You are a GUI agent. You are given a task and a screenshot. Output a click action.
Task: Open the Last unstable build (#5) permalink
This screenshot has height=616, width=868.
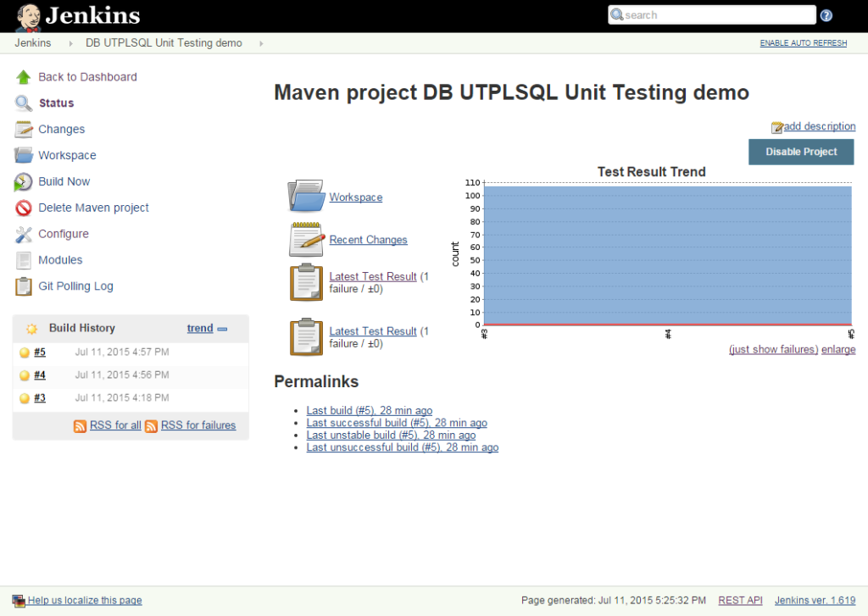[391, 435]
